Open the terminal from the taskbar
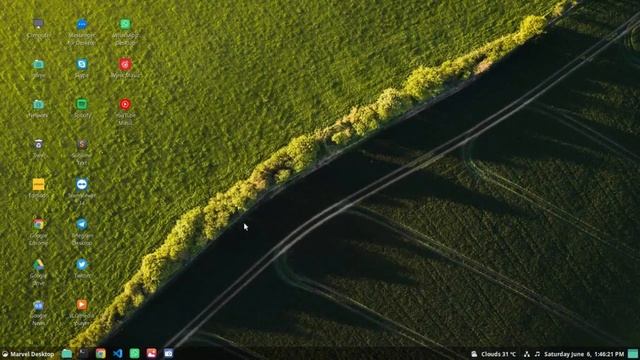The width and height of the screenshot is (640, 360). 84,353
